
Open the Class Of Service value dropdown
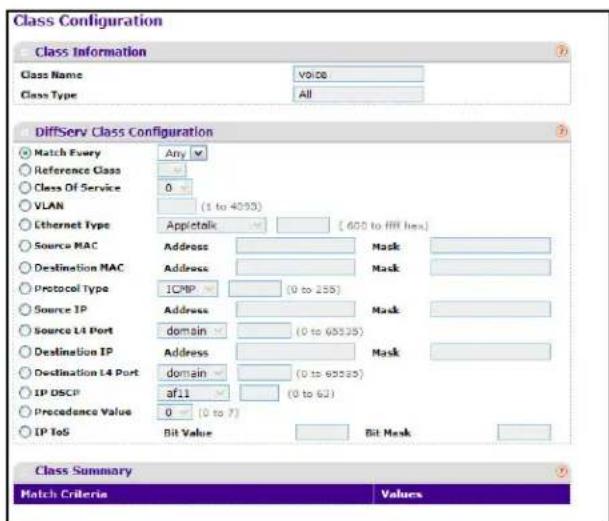click(175, 188)
